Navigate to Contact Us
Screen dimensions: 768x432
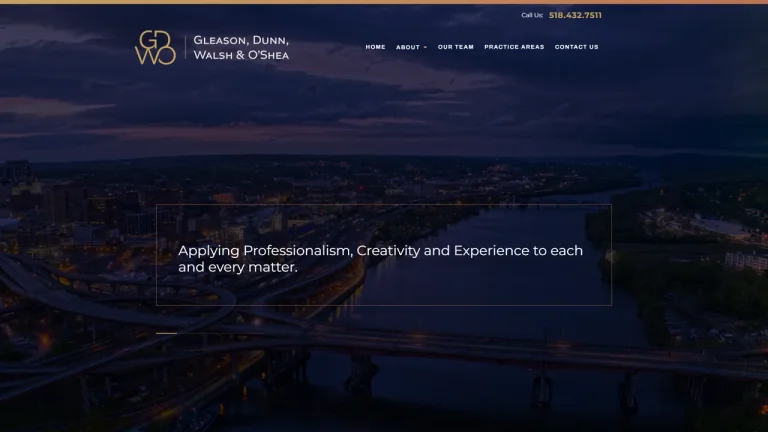pyautogui.click(x=576, y=47)
